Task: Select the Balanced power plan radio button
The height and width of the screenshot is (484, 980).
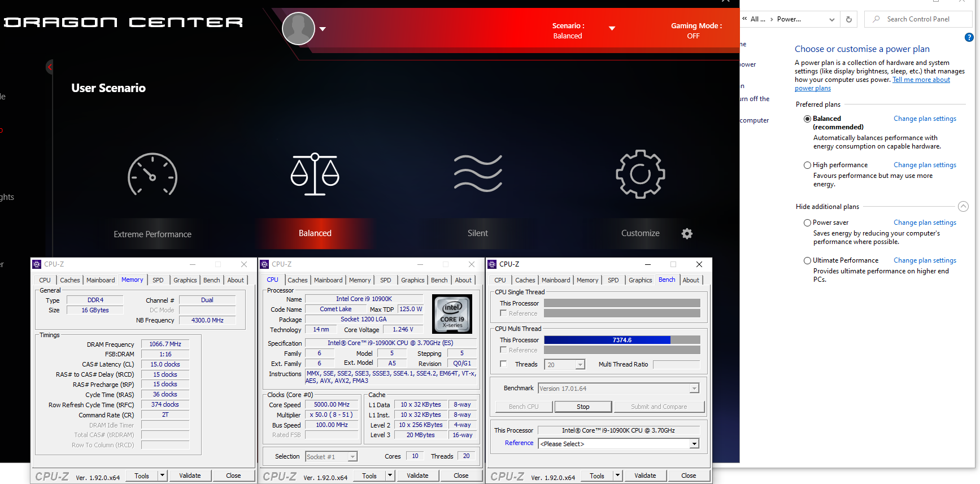Action: click(x=807, y=119)
